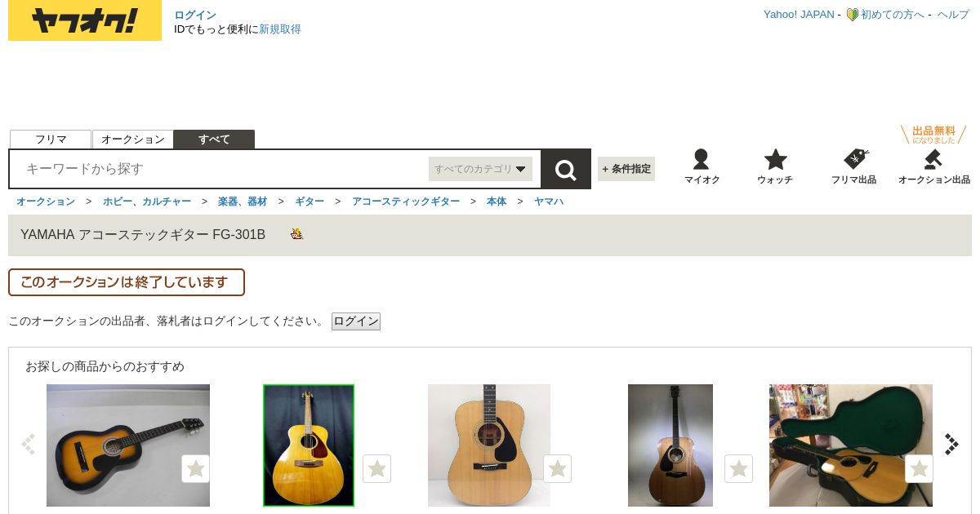Viewport: 980px width, 514px height.
Task: Open the アコースティックギター breadcrumb link
Action: pyautogui.click(x=406, y=202)
